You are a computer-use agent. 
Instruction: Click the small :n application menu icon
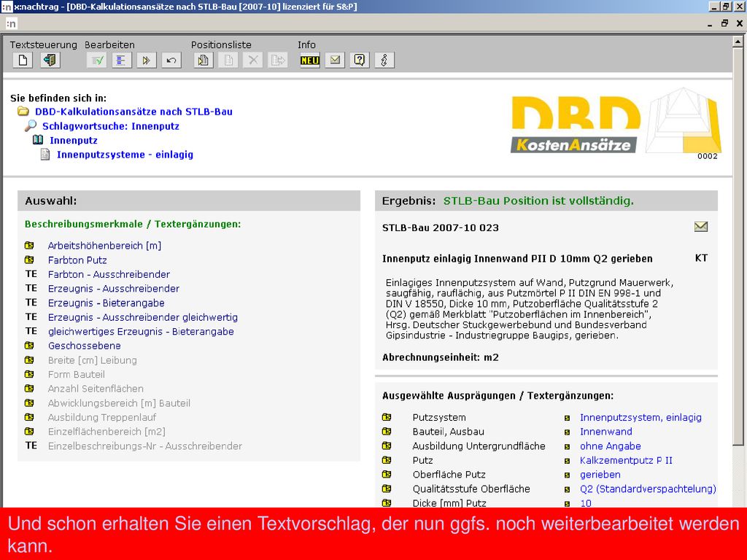[12, 23]
